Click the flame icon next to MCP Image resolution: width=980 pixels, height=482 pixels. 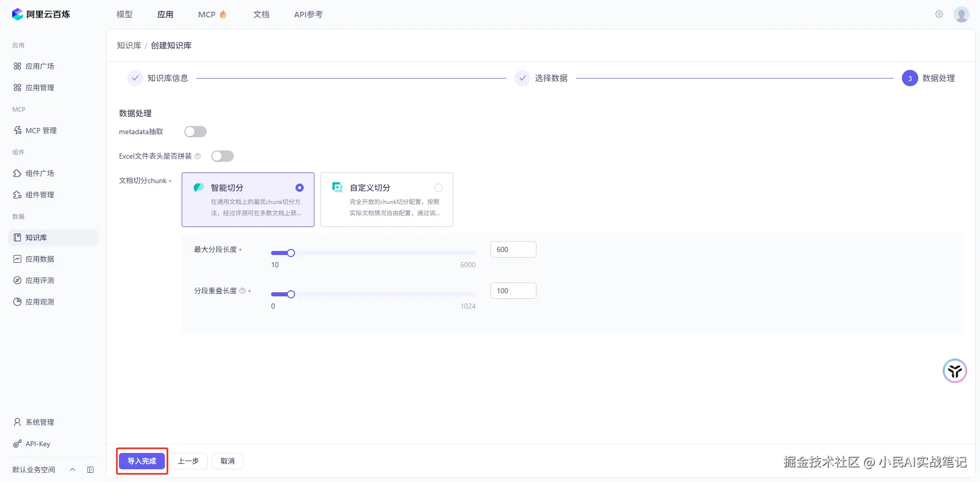(223, 14)
